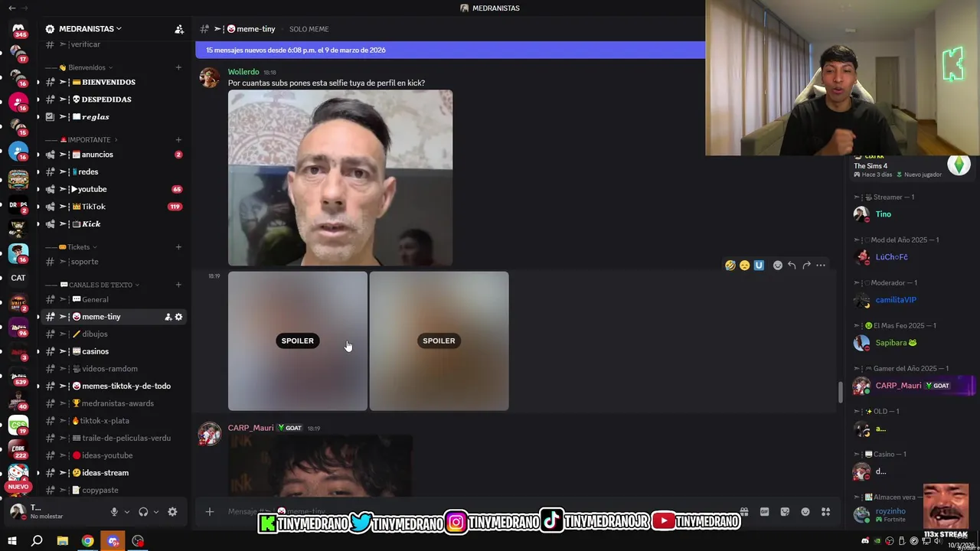Open more options for hovered message
This screenshot has height=551, width=980.
pos(821,266)
